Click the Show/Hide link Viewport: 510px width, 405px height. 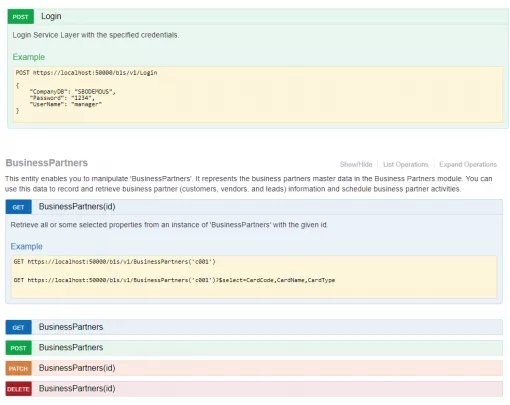click(356, 164)
